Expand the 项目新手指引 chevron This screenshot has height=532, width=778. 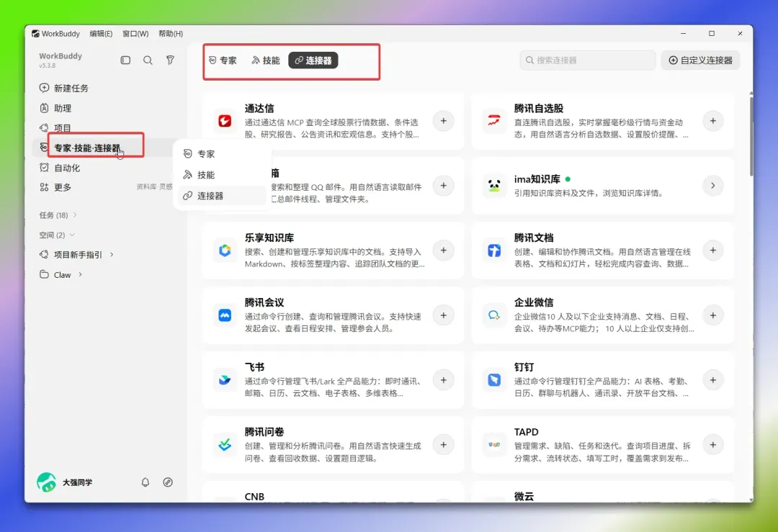point(112,254)
